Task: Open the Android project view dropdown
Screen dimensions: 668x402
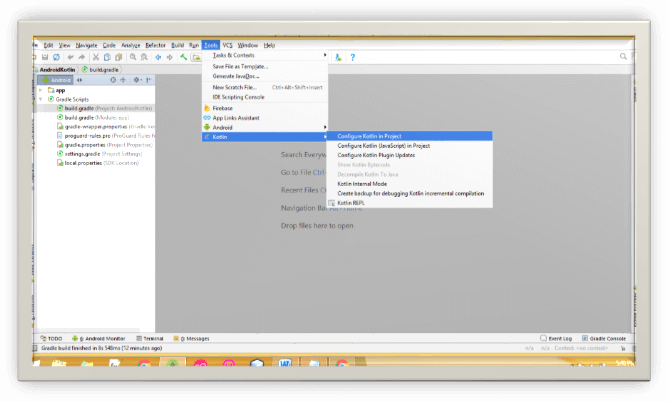Action: coord(56,80)
